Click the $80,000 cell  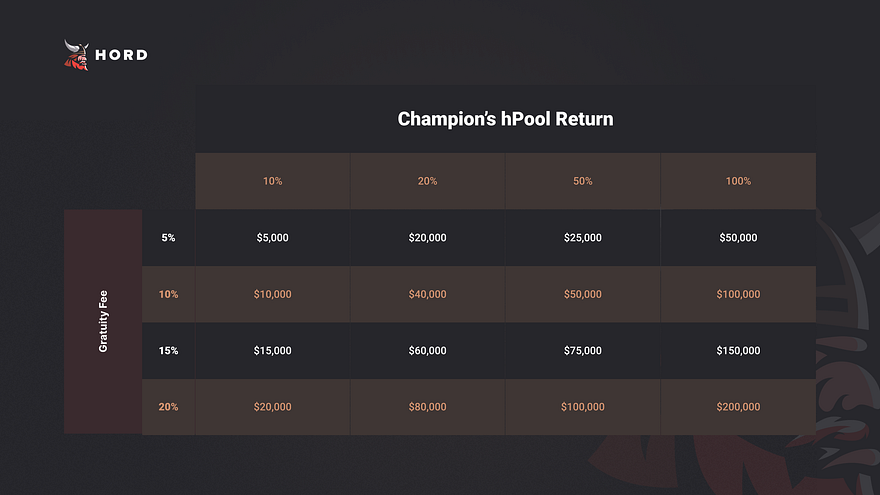pyautogui.click(x=428, y=407)
